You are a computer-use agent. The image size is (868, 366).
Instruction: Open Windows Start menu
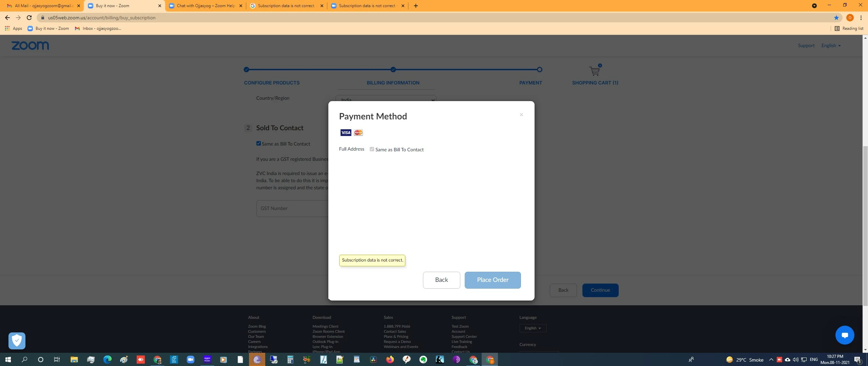pyautogui.click(x=8, y=360)
